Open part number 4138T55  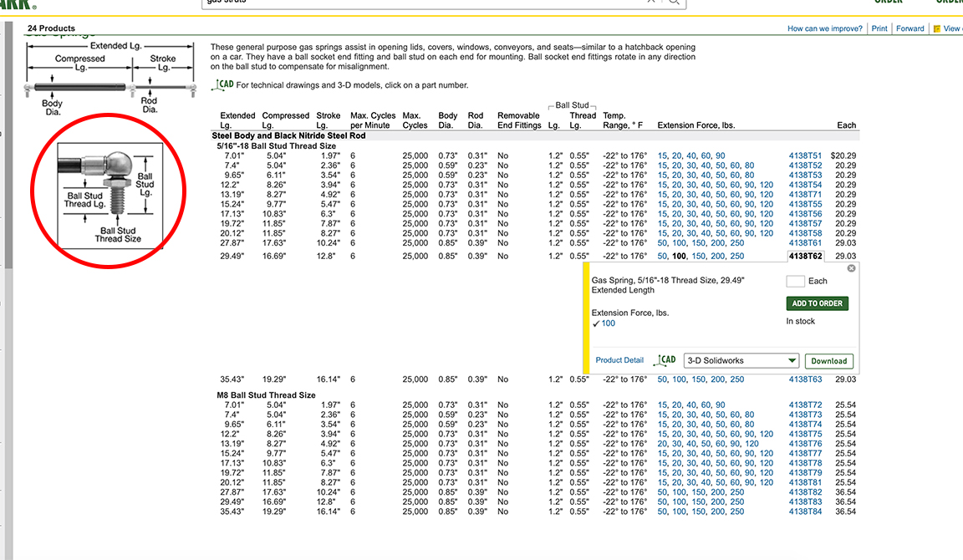(x=804, y=205)
